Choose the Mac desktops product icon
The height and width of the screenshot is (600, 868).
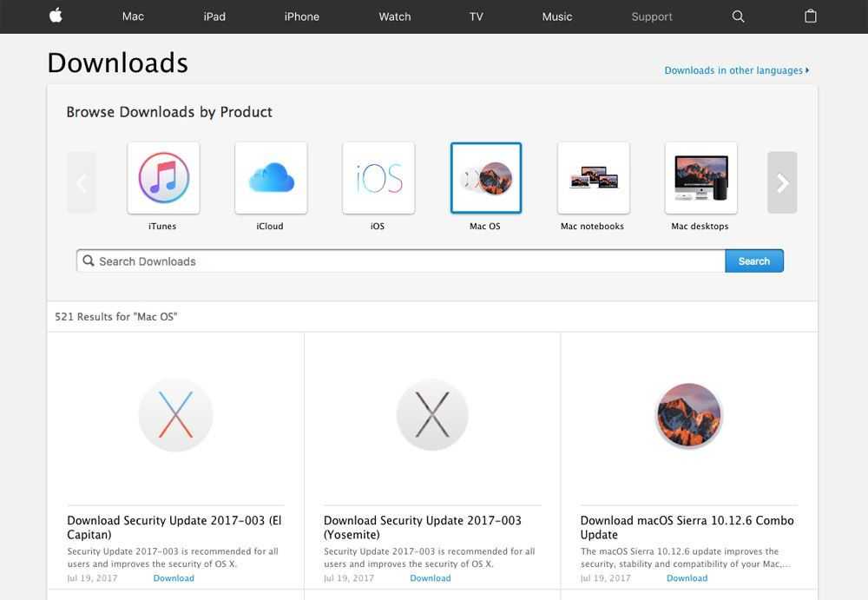(701, 178)
